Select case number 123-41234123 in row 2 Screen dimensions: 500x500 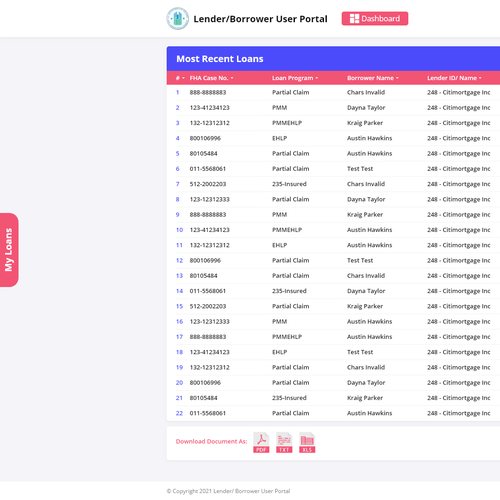[210, 108]
